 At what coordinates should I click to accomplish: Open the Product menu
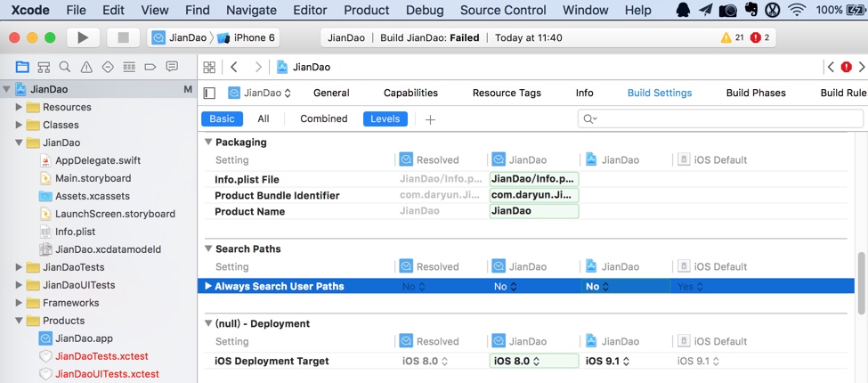pyautogui.click(x=366, y=10)
